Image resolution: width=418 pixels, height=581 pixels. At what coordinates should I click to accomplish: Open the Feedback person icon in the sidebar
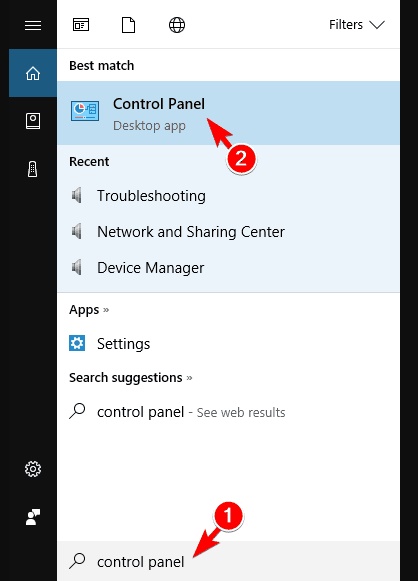pos(33,517)
